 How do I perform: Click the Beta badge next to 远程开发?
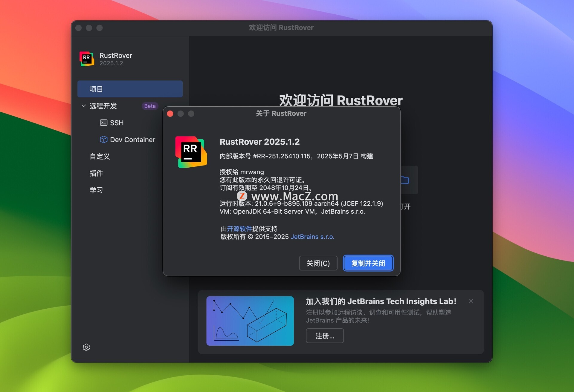tap(150, 106)
